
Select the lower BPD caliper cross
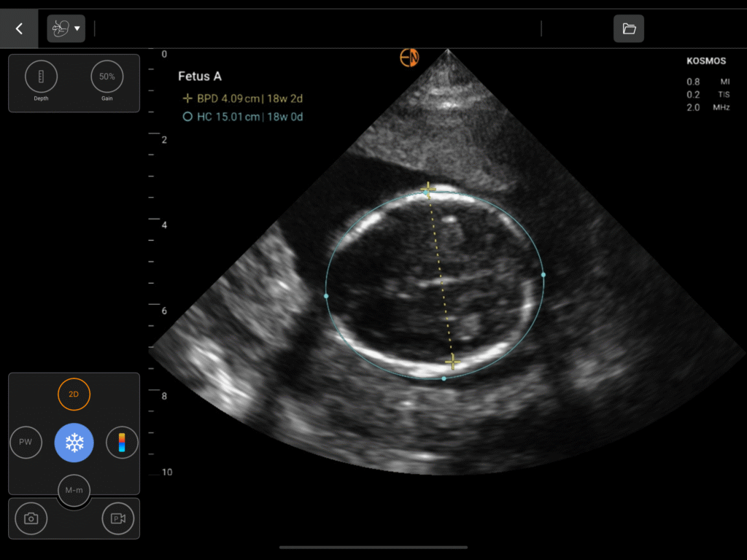(453, 362)
